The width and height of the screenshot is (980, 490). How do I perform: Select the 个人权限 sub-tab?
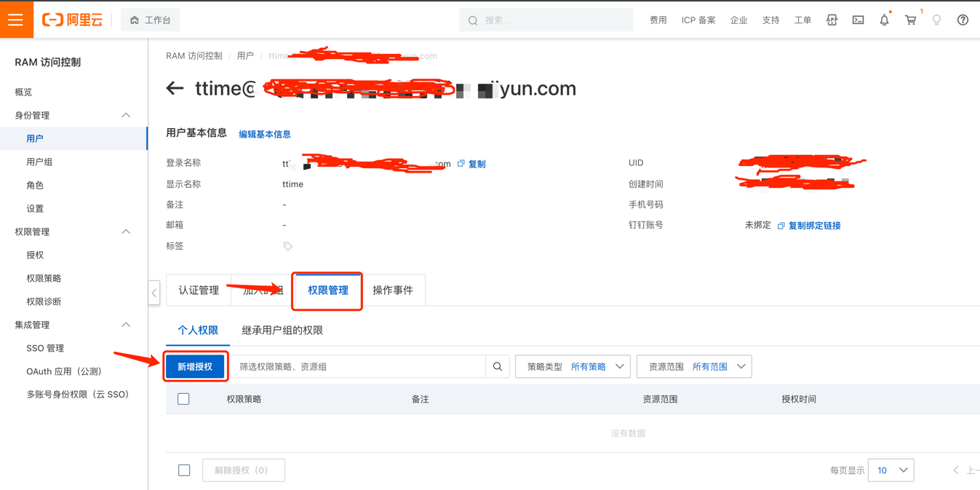coord(198,331)
